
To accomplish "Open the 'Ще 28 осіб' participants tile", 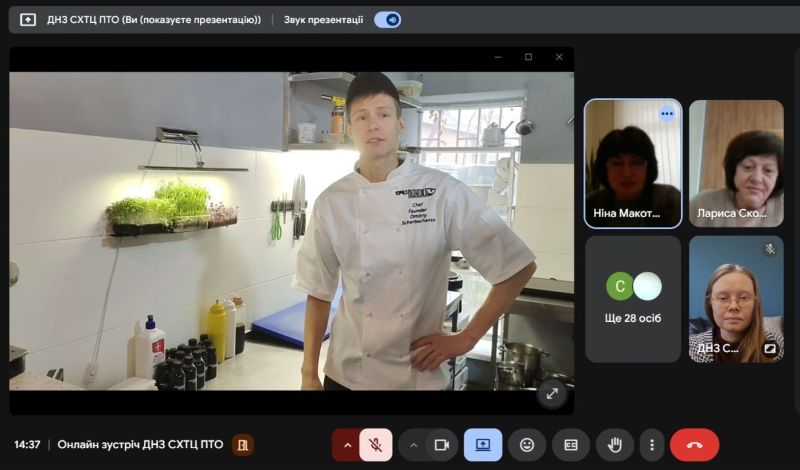I will click(x=633, y=299).
